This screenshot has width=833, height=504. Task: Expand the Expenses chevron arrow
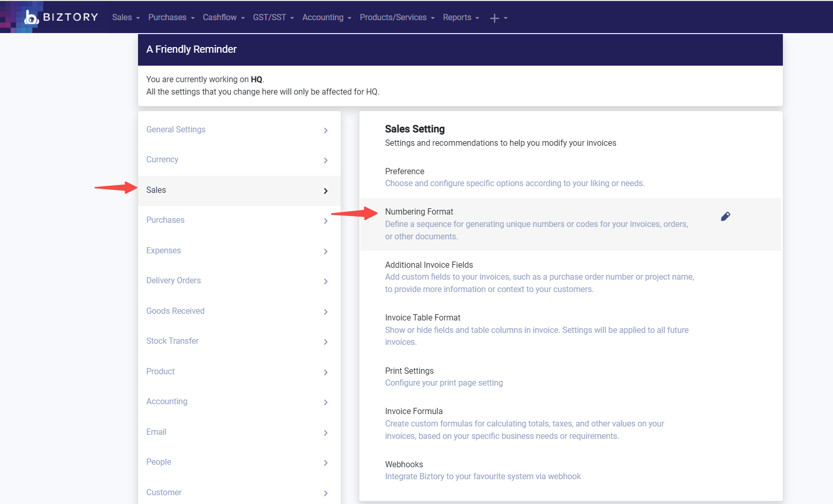pyautogui.click(x=326, y=251)
